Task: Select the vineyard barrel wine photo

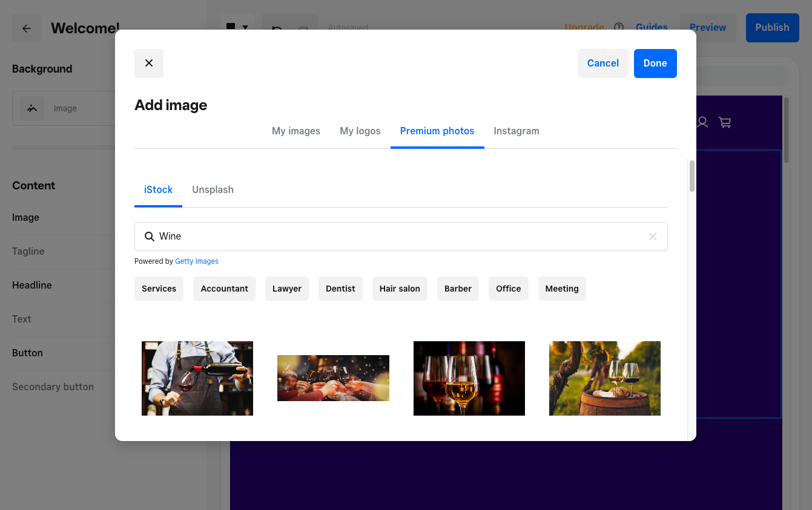Action: 605,378
